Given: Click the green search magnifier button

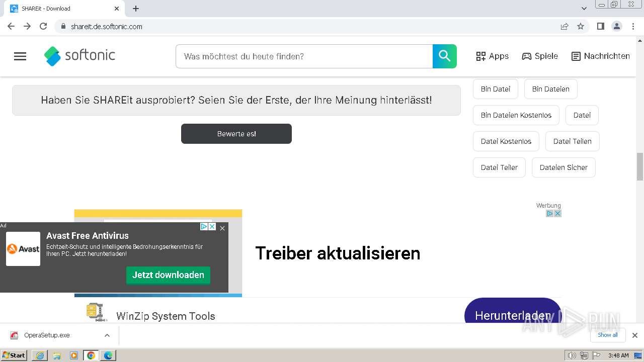Looking at the screenshot, I should pyautogui.click(x=445, y=56).
